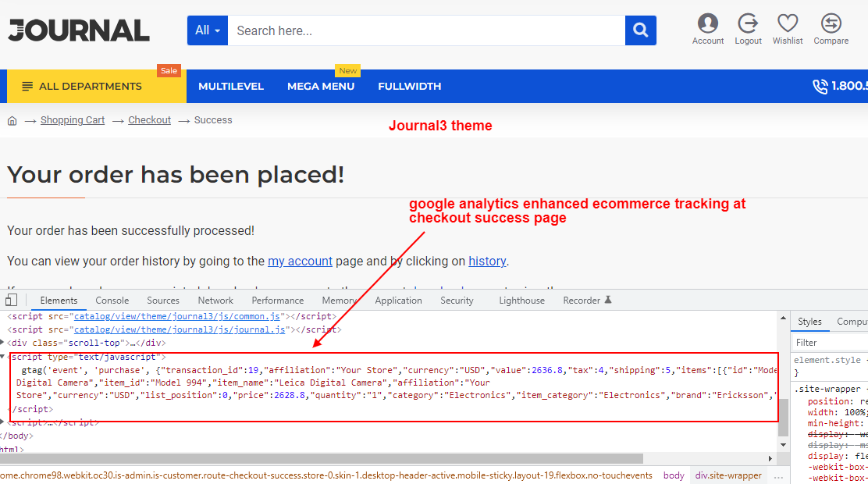Image resolution: width=868 pixels, height=484 pixels.
Task: Switch to the Memory tab
Action: [340, 300]
